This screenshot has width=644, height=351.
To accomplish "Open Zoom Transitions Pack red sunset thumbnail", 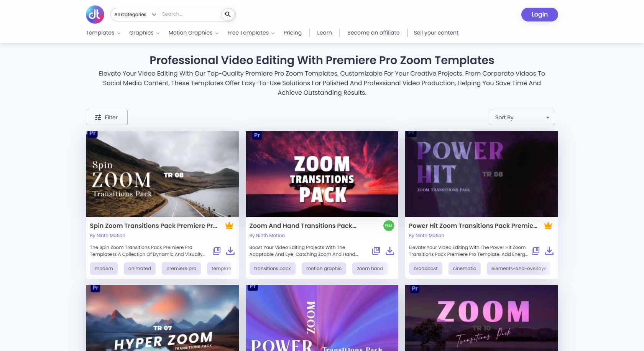I will [322, 174].
